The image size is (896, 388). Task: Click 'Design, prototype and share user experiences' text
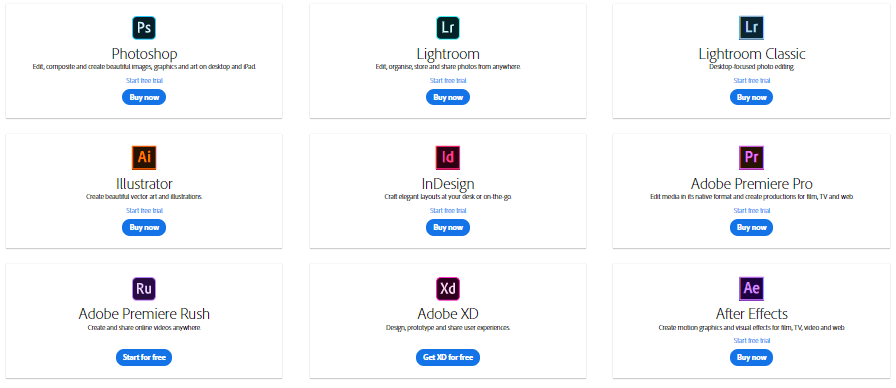tap(447, 328)
